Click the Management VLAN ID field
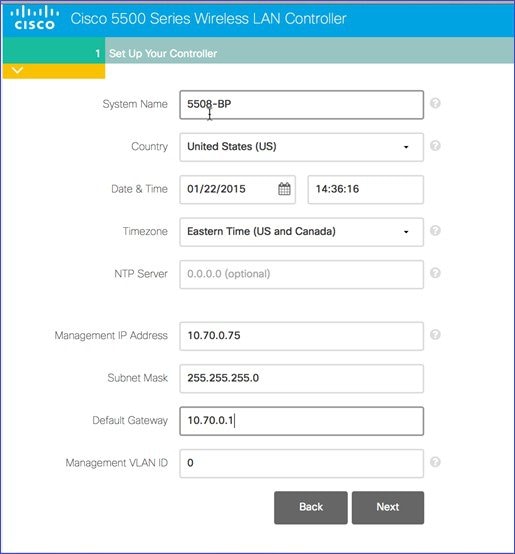Screen dimensions: 515x554 point(301,463)
